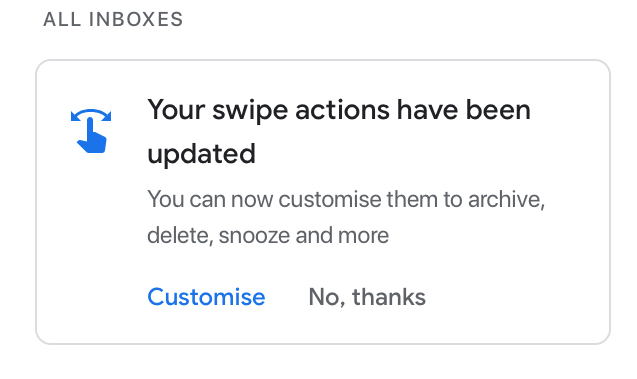Click the word "updated" in the heading
This screenshot has width=637, height=379.
pos(201,155)
